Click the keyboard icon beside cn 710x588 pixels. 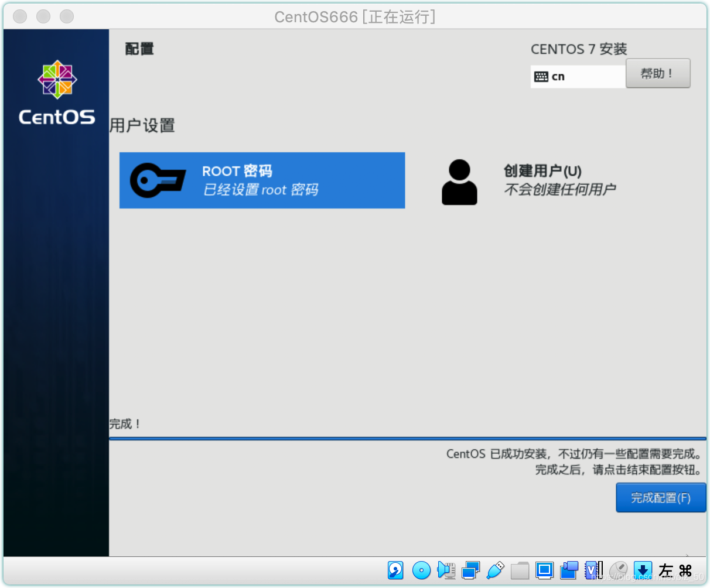click(x=541, y=77)
